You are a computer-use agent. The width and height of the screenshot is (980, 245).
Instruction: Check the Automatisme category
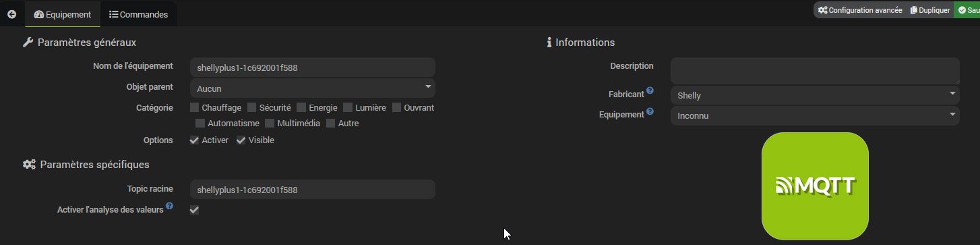200,124
